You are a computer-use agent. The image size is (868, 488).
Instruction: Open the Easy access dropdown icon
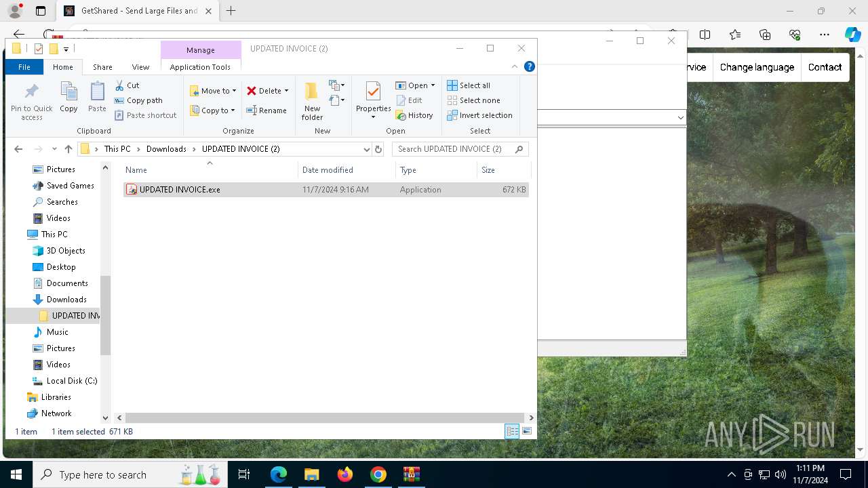click(337, 100)
